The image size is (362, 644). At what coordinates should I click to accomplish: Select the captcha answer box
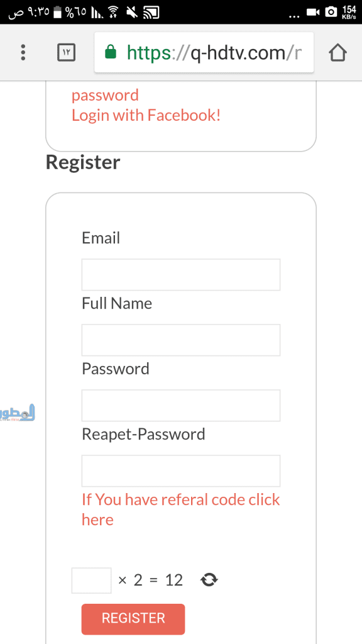tap(92, 580)
